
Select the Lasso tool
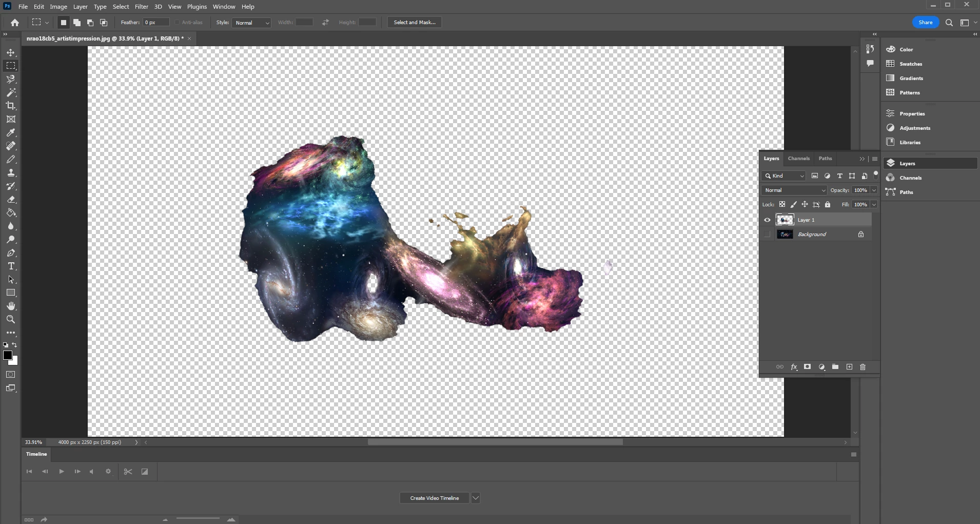[x=11, y=79]
